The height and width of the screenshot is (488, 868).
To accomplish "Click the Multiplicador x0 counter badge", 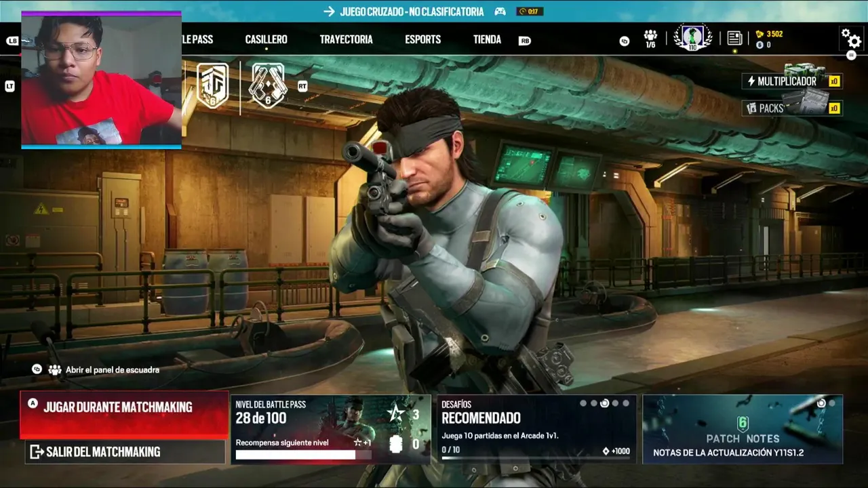I will click(834, 81).
